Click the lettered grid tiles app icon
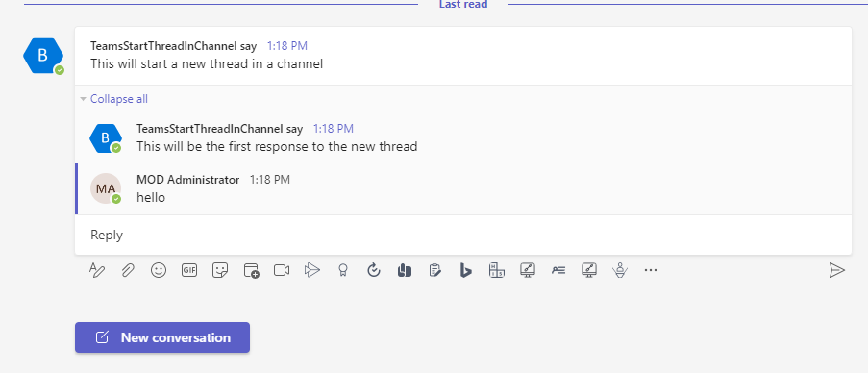This screenshot has height=373, width=868. pos(497,270)
